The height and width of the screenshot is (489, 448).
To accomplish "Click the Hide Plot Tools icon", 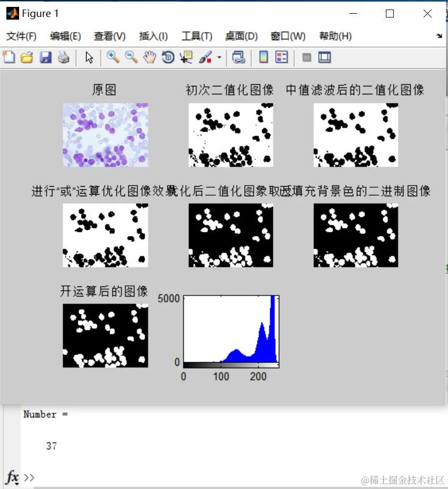I will pyautogui.click(x=307, y=57).
